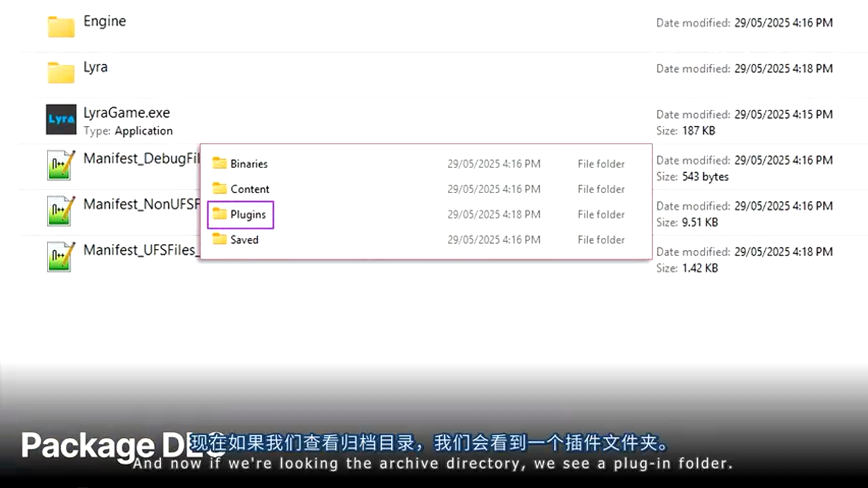Open the Lyra folder icon
The width and height of the screenshot is (868, 488).
tap(61, 72)
